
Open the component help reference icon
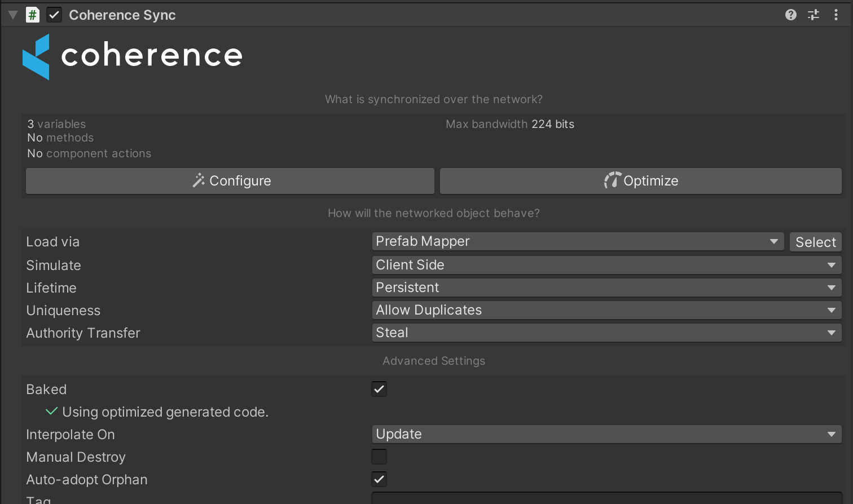point(790,15)
